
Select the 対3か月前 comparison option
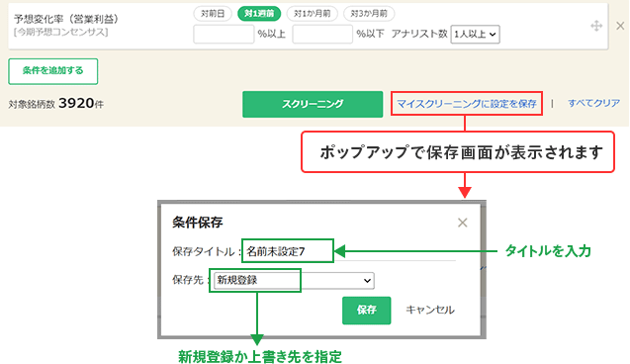(369, 14)
